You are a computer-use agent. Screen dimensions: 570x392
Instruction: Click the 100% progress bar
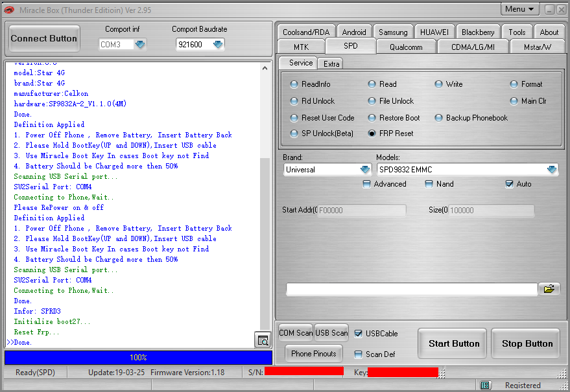point(138,358)
